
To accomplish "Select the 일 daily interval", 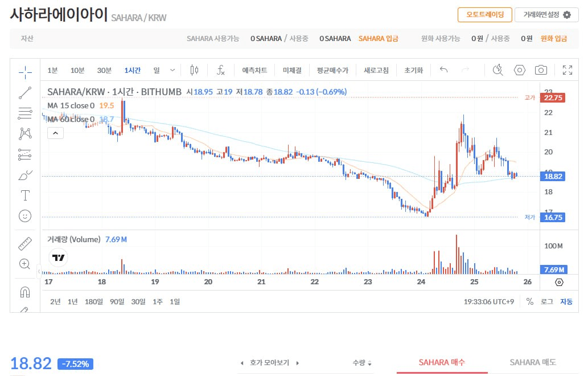I will tap(157, 70).
